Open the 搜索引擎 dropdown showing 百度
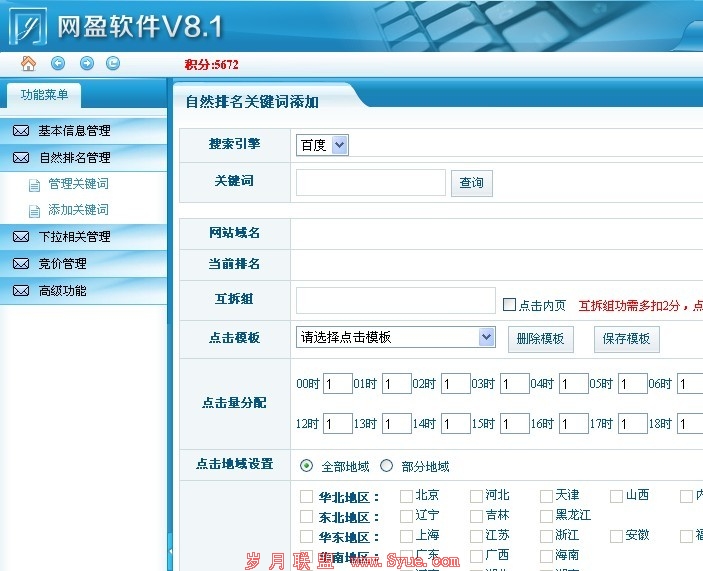This screenshot has width=703, height=571. [x=322, y=145]
